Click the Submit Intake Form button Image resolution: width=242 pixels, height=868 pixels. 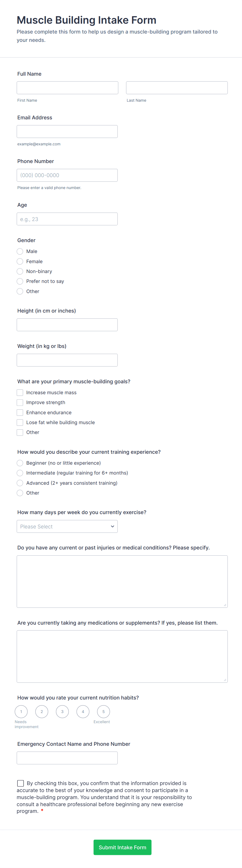(122, 847)
